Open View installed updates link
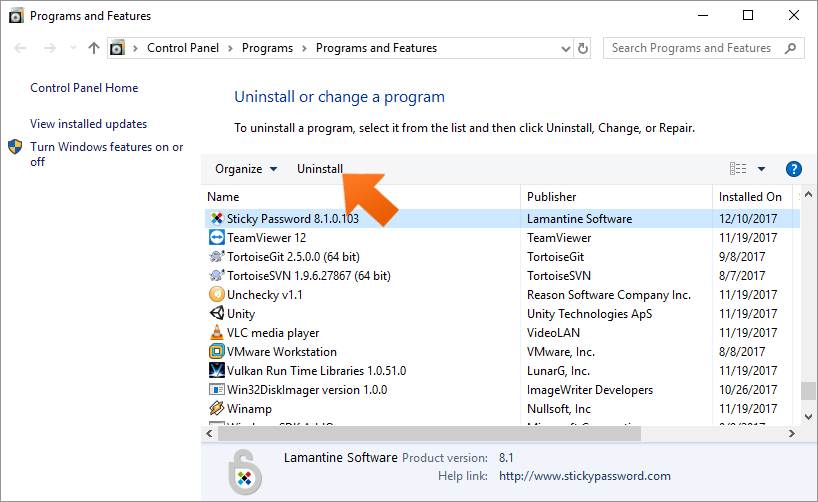This screenshot has width=818, height=502. tap(88, 124)
